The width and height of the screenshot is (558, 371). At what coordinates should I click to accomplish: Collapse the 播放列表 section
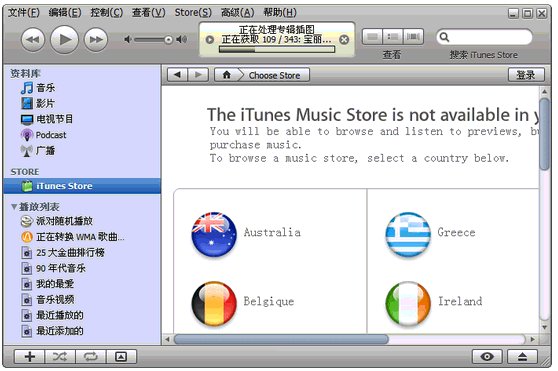pyautogui.click(x=14, y=207)
